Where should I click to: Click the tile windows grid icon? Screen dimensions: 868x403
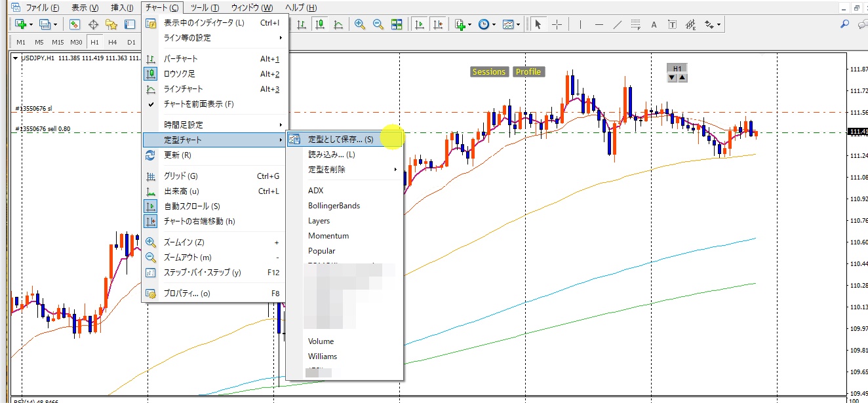[x=397, y=24]
